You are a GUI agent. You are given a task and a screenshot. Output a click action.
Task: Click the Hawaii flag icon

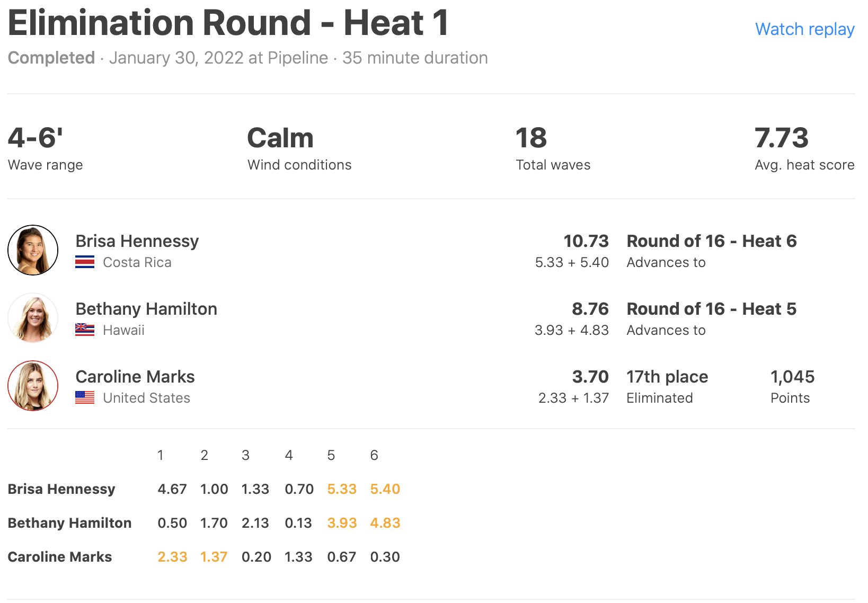(x=85, y=330)
